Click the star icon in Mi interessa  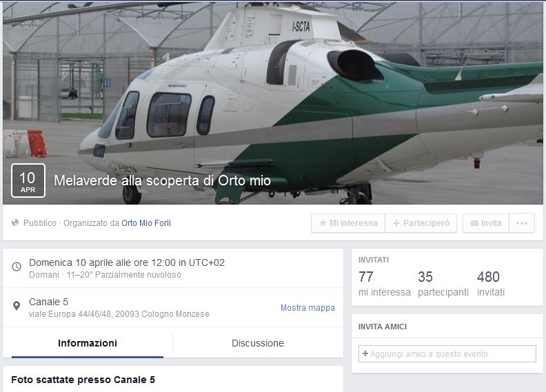[323, 223]
